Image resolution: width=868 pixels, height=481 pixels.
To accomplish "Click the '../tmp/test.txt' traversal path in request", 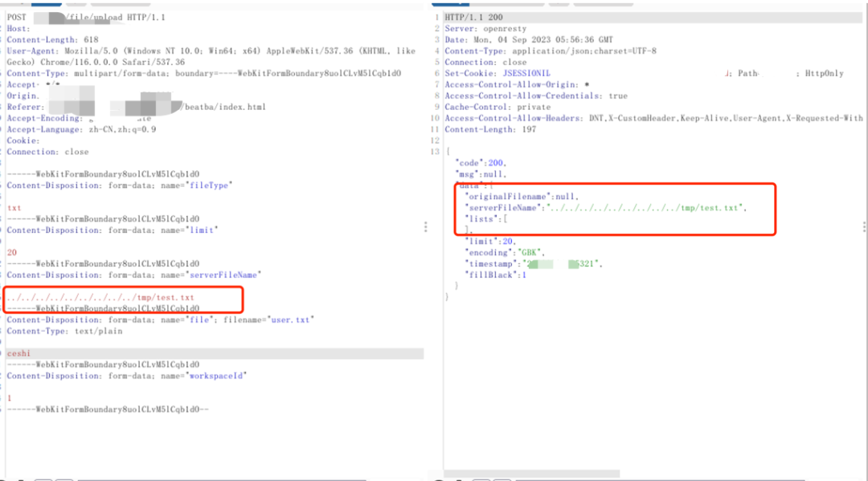I will (x=100, y=297).
